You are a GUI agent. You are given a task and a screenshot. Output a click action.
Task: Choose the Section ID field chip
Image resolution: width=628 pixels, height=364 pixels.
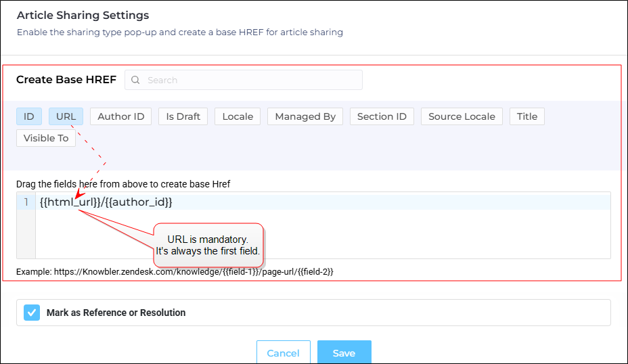tap(382, 116)
